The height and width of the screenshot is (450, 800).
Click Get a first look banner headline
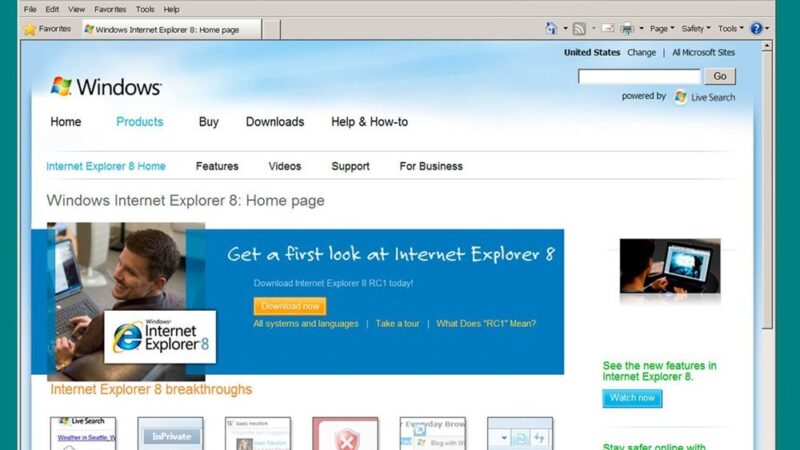pyautogui.click(x=391, y=254)
